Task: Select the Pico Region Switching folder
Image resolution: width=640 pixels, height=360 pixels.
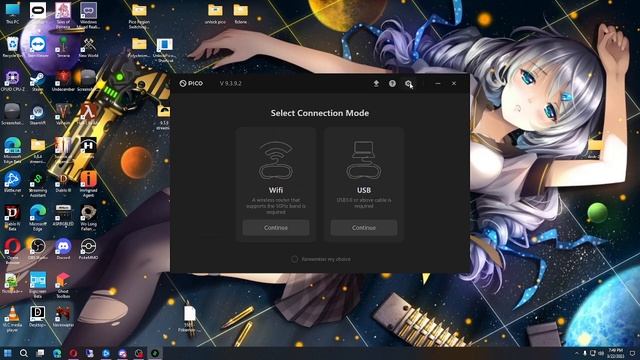Action: click(x=139, y=16)
